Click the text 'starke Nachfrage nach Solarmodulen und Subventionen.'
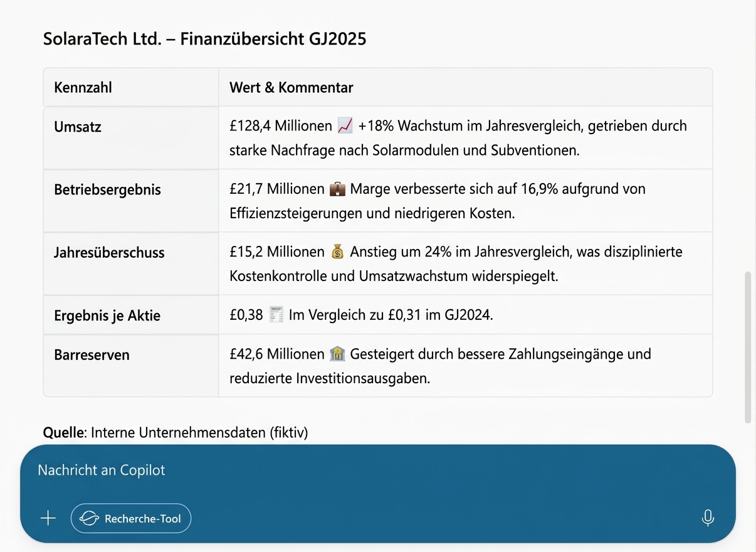 click(404, 151)
